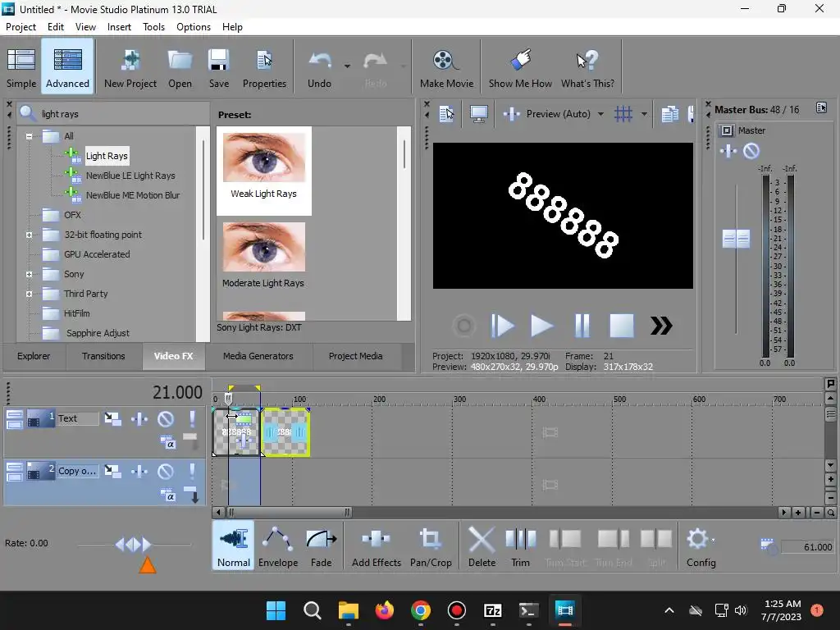Select the Normal edit tool

[234, 546]
